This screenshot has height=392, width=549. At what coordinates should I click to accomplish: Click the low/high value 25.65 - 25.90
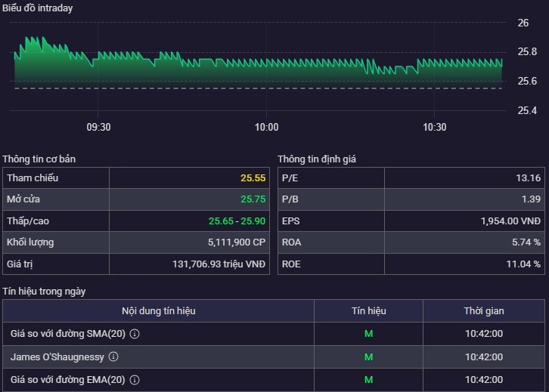237,221
